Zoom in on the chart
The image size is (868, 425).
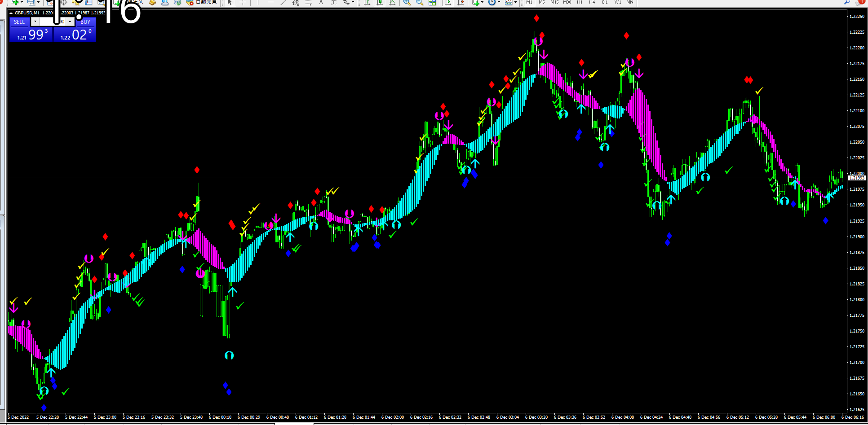tap(407, 2)
